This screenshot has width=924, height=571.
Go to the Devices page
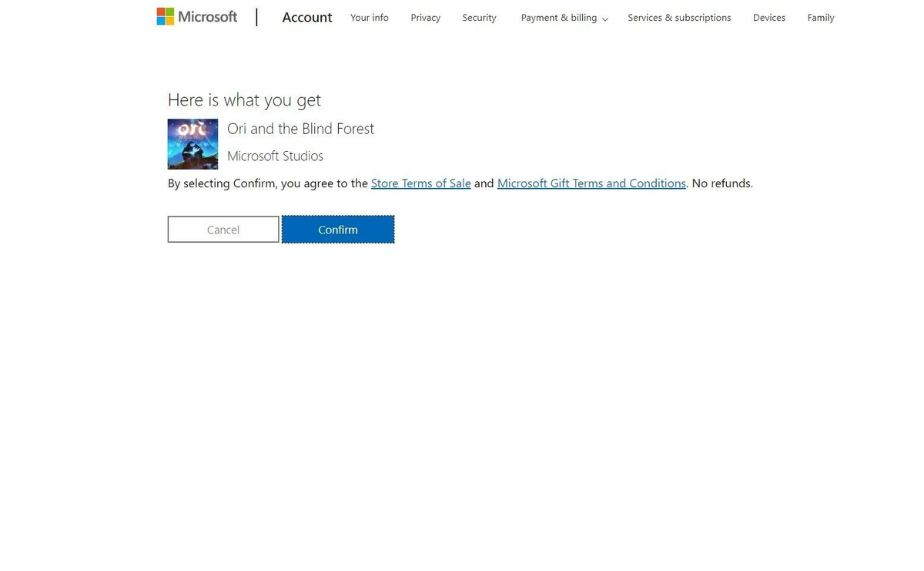(769, 18)
